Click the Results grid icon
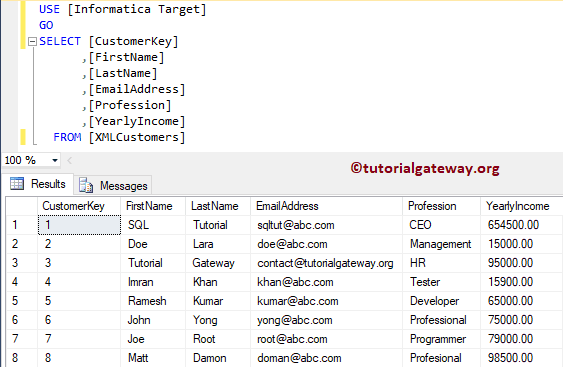The height and width of the screenshot is (367, 563). click(17, 184)
